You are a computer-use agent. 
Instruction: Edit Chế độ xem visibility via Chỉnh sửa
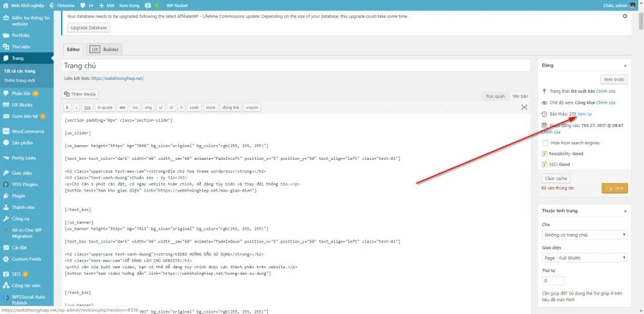coord(606,103)
